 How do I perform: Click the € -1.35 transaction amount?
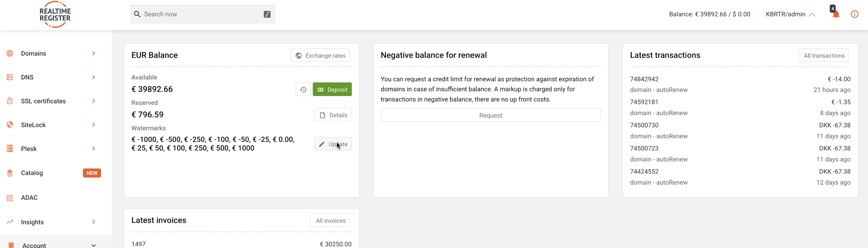(841, 102)
